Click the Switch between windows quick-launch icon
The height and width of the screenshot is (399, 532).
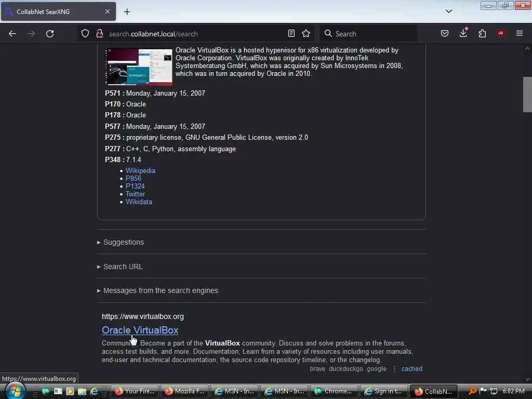58,391
